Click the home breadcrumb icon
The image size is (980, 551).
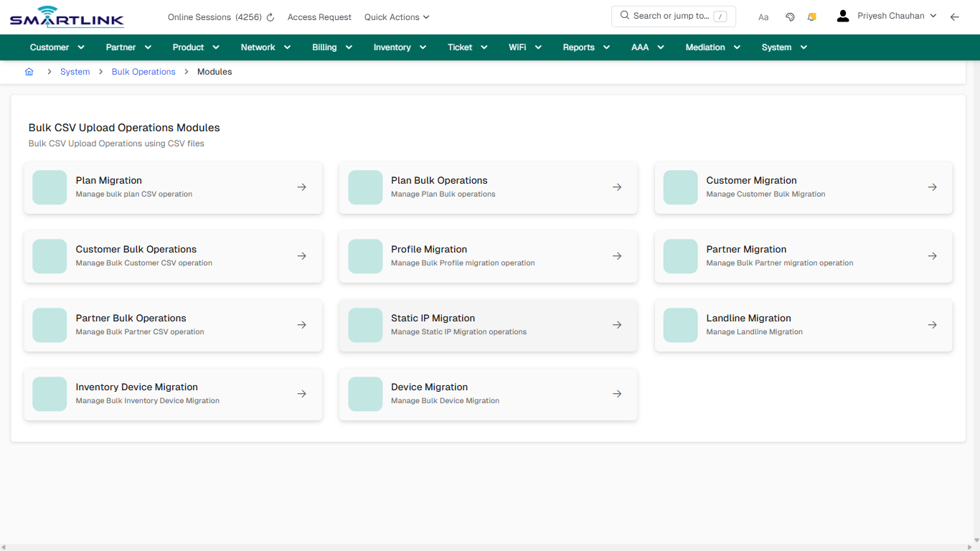29,71
